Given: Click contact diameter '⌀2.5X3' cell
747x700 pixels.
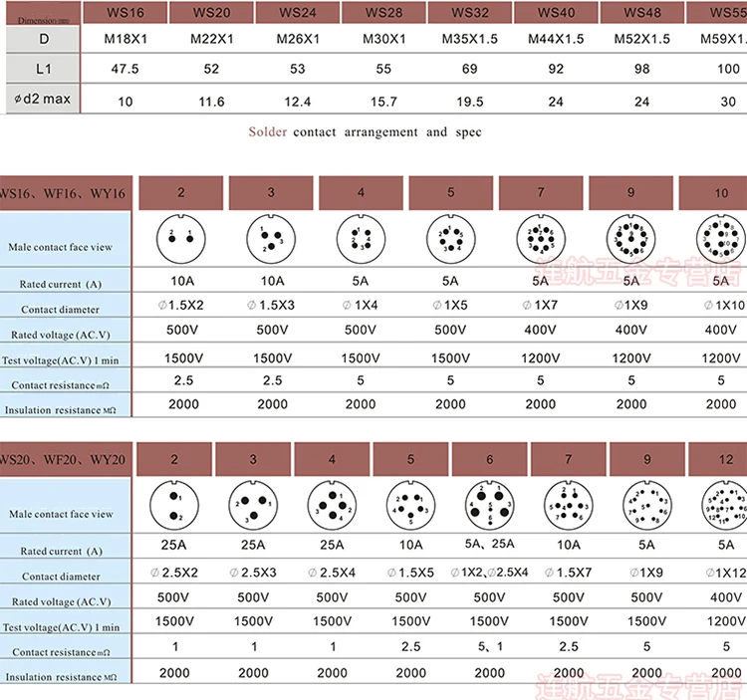Looking at the screenshot, I should (x=253, y=573).
